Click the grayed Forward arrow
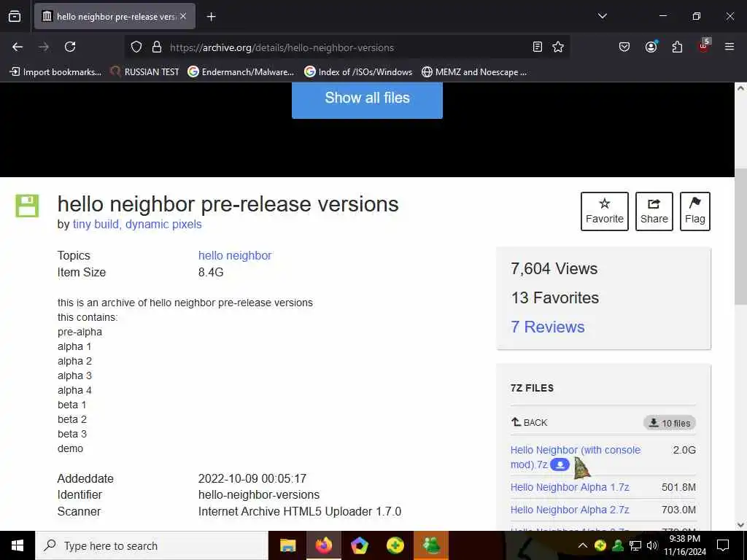747x560 pixels. click(x=43, y=47)
